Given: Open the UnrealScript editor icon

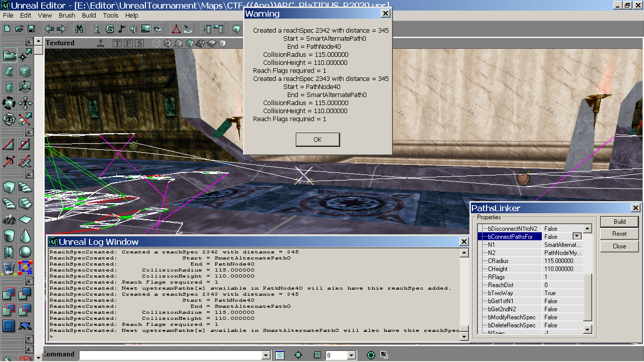Looking at the screenshot, I should (187, 29).
